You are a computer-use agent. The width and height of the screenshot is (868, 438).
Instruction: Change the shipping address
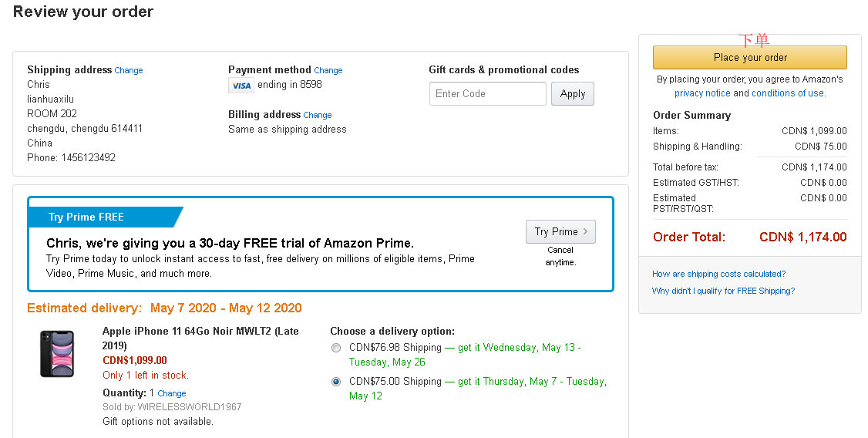coord(129,70)
